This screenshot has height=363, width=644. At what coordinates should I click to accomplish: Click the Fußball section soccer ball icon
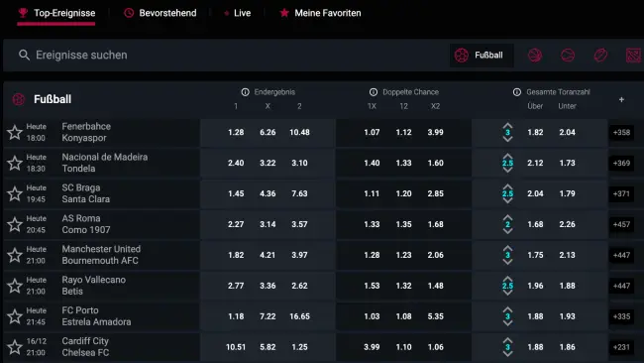(x=19, y=99)
